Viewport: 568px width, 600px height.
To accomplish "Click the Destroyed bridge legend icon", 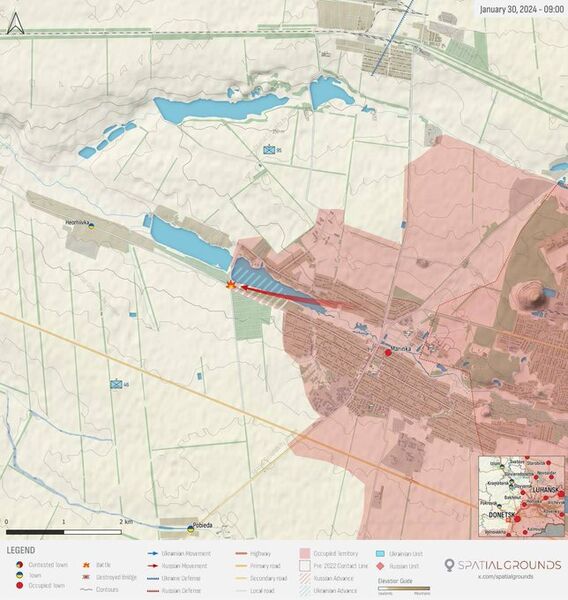I will 87,577.
